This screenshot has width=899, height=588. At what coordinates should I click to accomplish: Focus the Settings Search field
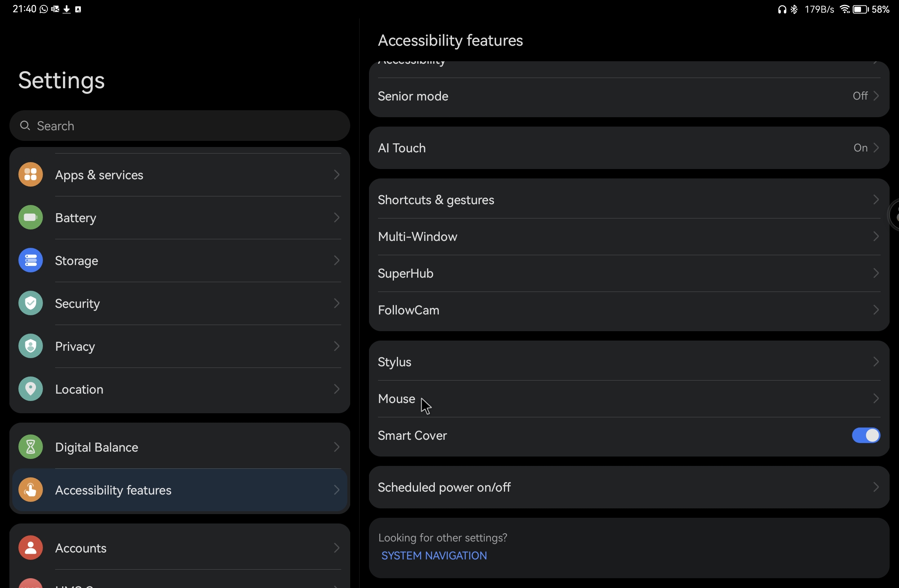pos(180,126)
